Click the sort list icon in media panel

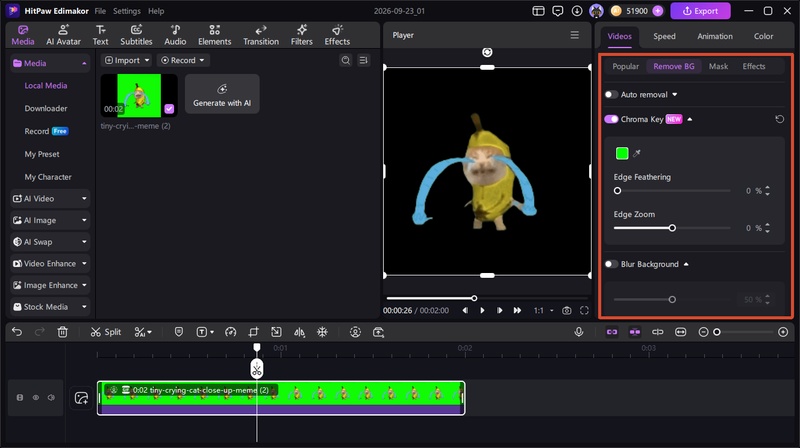(363, 60)
